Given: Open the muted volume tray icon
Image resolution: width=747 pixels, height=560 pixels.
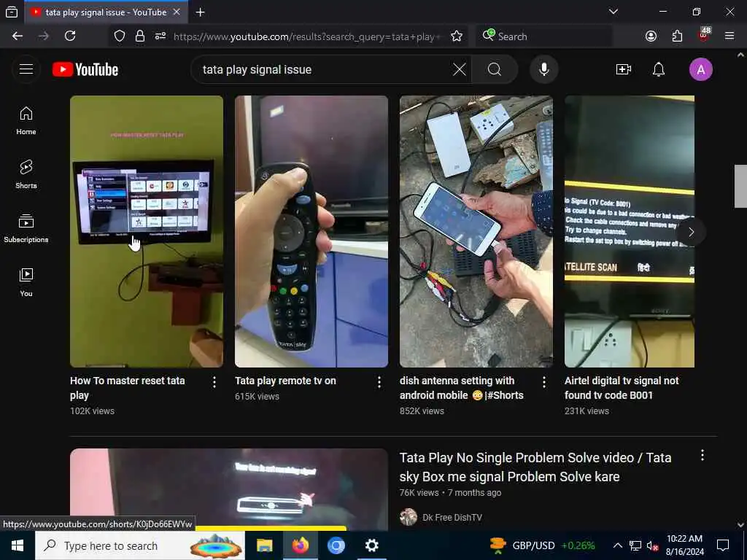Looking at the screenshot, I should pyautogui.click(x=652, y=546).
